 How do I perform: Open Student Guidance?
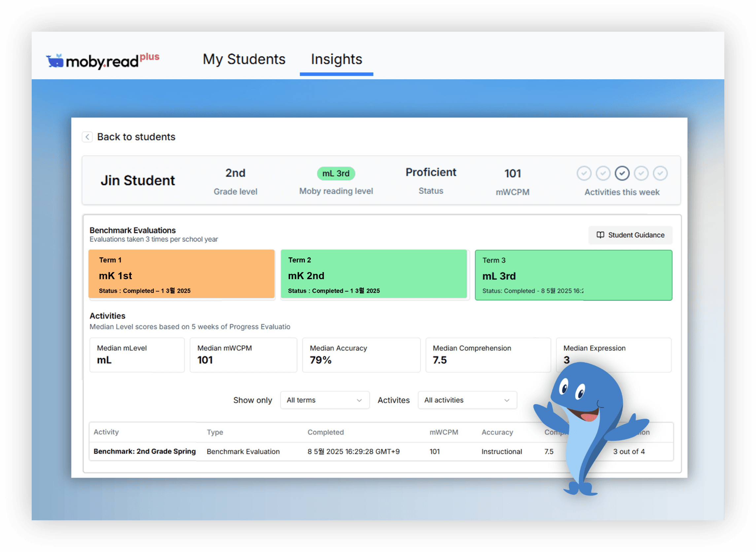pos(630,235)
